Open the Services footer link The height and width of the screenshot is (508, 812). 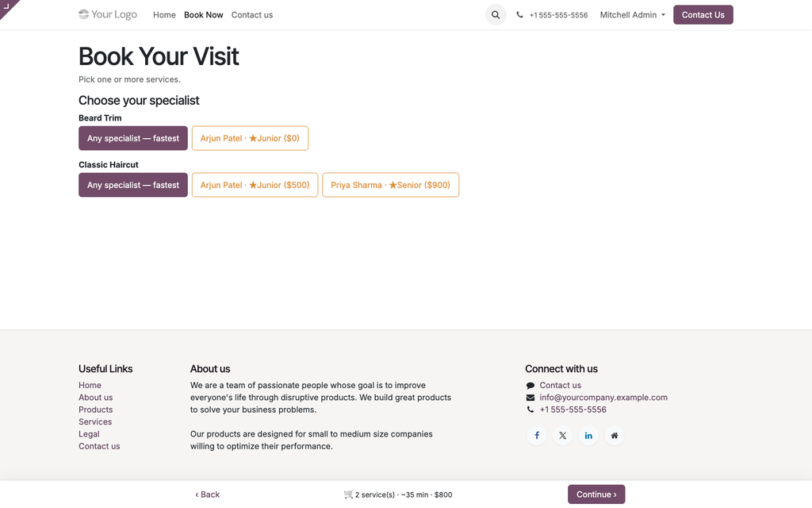click(x=95, y=422)
